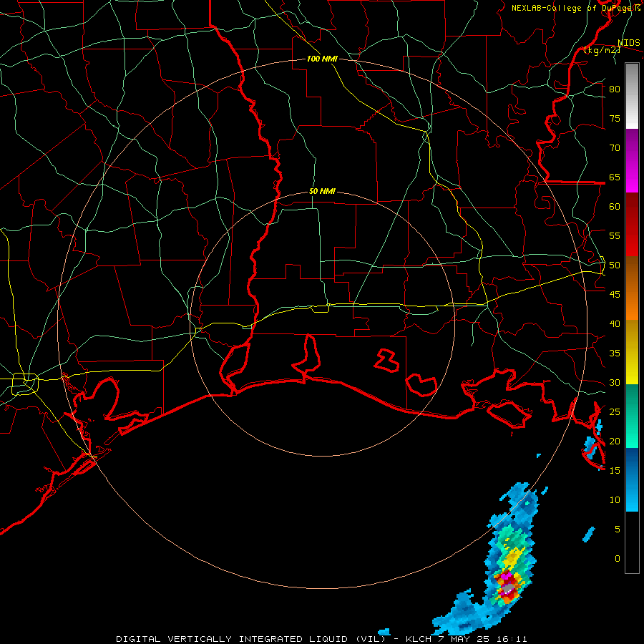This screenshot has height=644, width=644.
Task: Click the 25 value on the VIL scale
Action: [x=615, y=412]
